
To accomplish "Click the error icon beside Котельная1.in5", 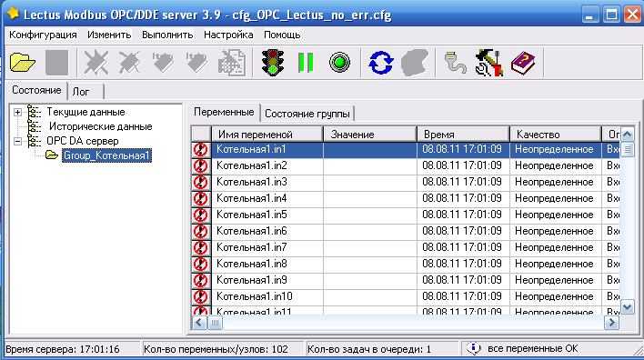I will [200, 215].
